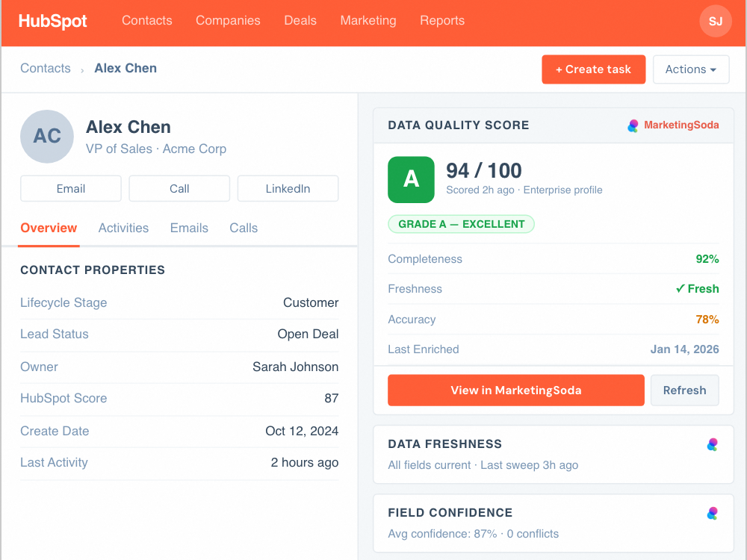This screenshot has height=560, width=747.
Task: Click the HubSpot logo
Action: click(52, 21)
